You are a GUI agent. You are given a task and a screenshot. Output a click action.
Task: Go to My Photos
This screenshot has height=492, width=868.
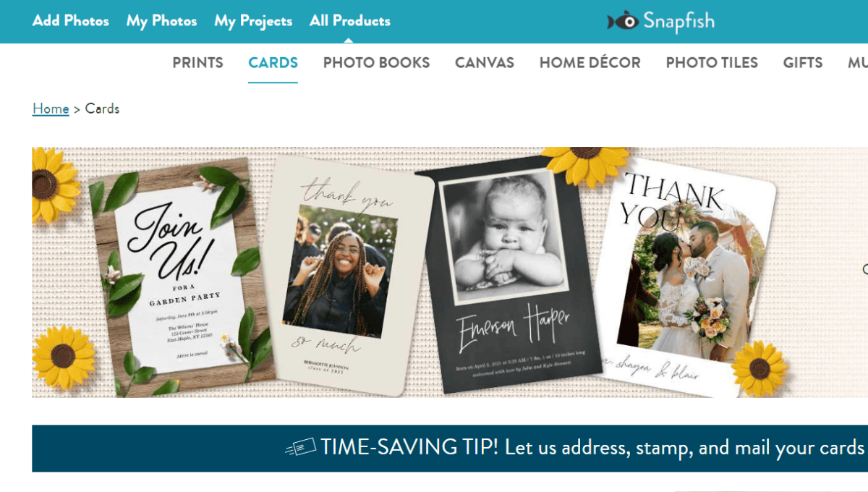tap(161, 21)
